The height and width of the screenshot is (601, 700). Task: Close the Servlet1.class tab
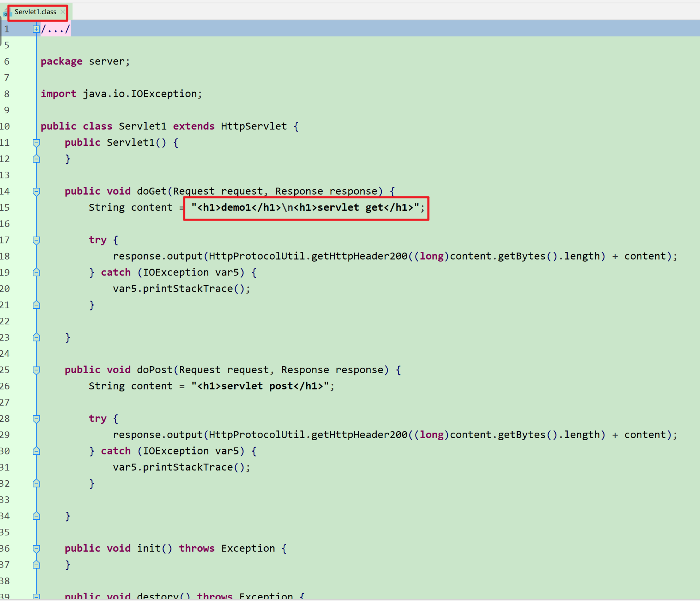63,12
